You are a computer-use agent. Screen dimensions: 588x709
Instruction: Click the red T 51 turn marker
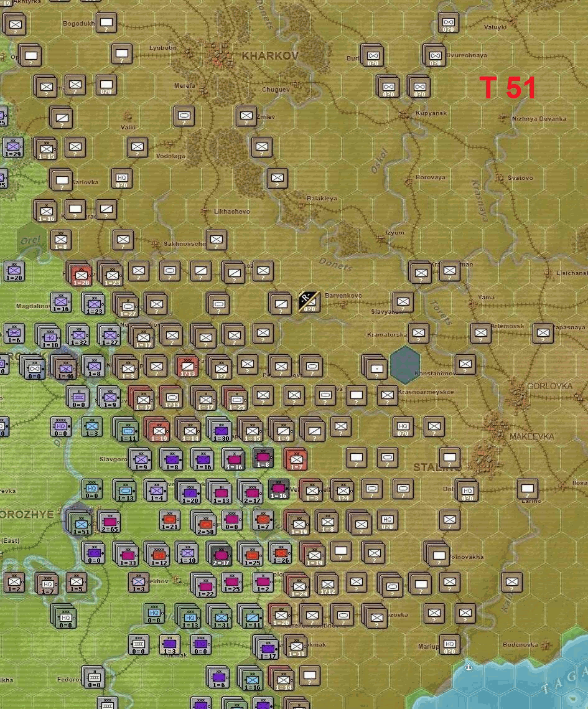point(507,88)
